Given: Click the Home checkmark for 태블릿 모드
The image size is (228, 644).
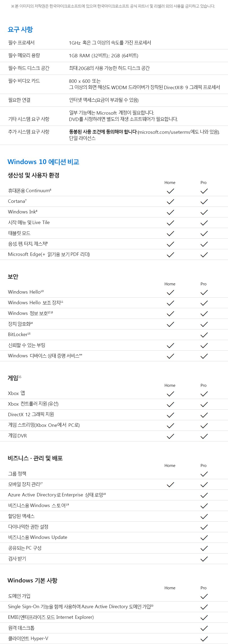Looking at the screenshot, I should (x=170, y=233).
